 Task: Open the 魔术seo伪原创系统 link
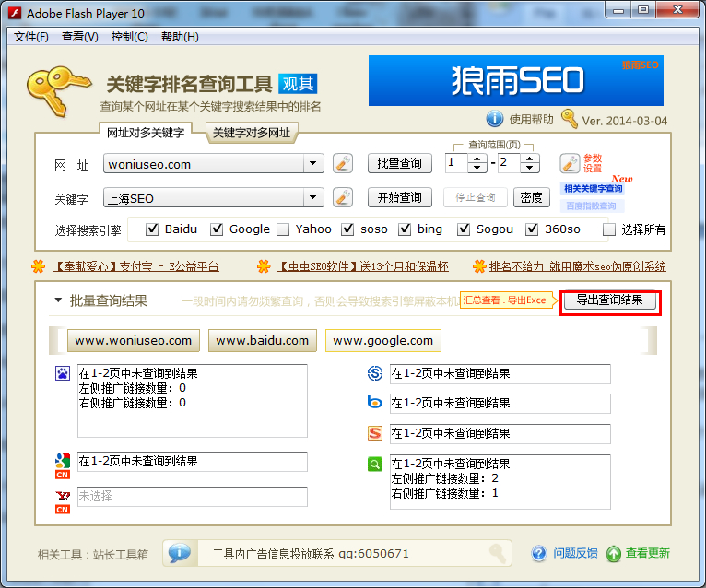point(578,266)
